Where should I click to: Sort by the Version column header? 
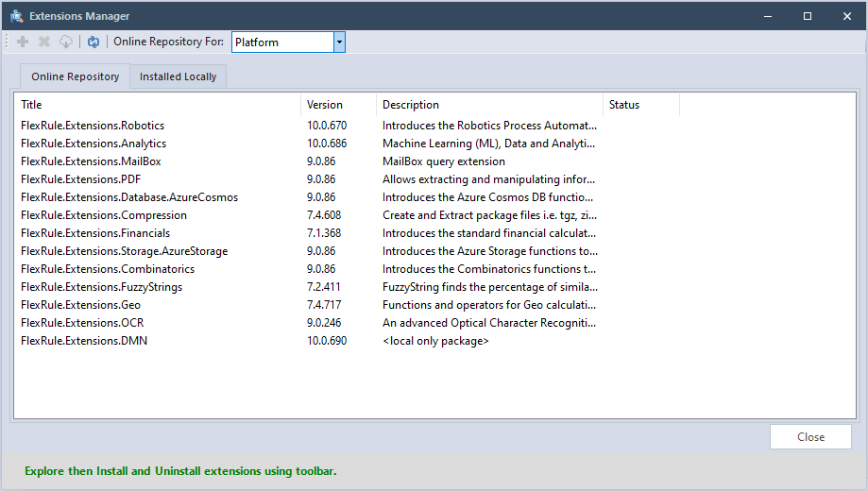point(338,105)
